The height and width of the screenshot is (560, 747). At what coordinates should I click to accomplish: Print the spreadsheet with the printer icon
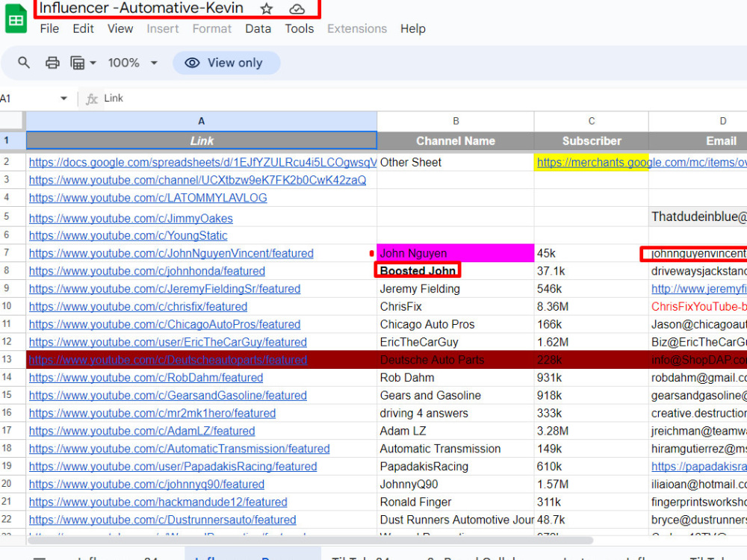click(x=52, y=63)
